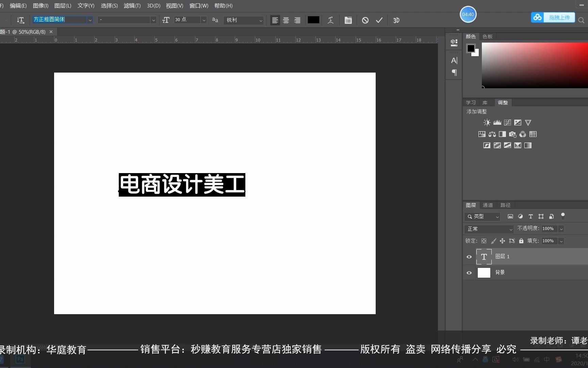588x368 pixels.
Task: Add a Levels adjustment from the adjustments panel
Action: 497,122
